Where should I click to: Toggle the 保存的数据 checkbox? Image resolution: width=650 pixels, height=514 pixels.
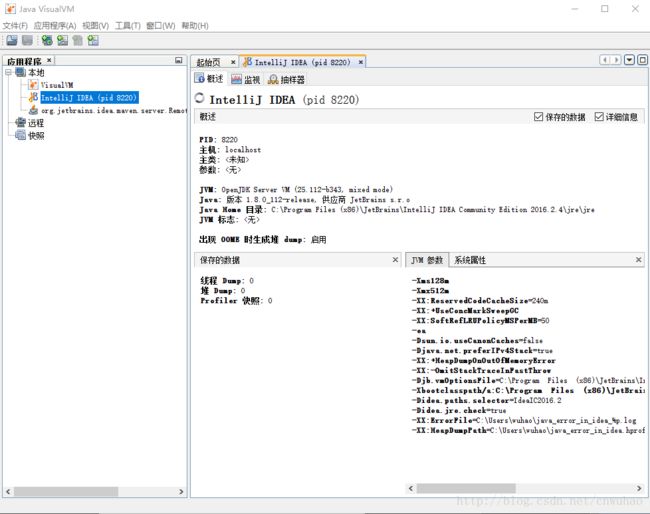click(538, 117)
